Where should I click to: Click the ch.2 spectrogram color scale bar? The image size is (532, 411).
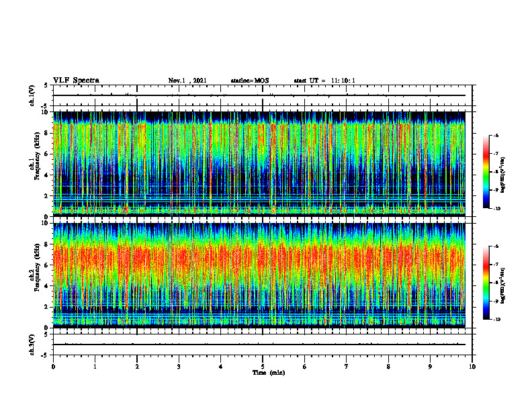point(486,283)
